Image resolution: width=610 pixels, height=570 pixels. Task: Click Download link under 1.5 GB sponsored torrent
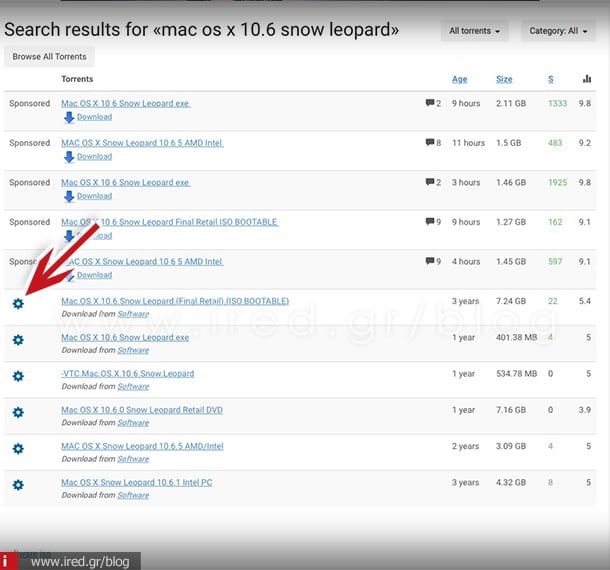pyautogui.click(x=95, y=156)
